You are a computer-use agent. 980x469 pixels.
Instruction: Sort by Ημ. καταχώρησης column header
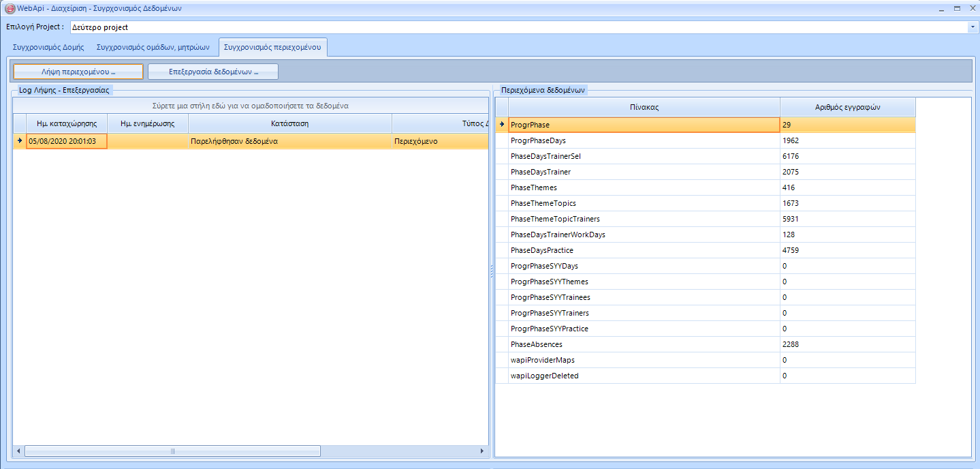click(67, 123)
